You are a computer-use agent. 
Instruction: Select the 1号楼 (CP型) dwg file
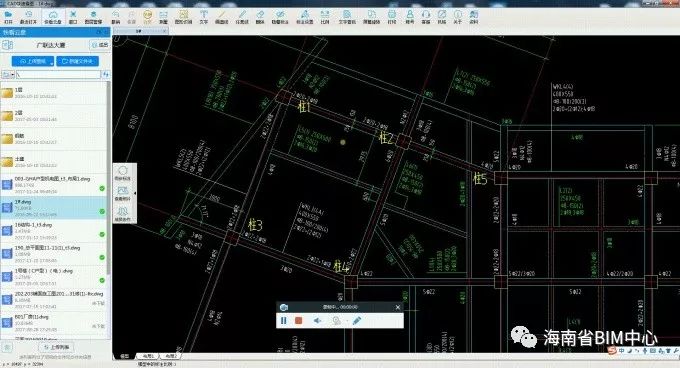point(54,277)
